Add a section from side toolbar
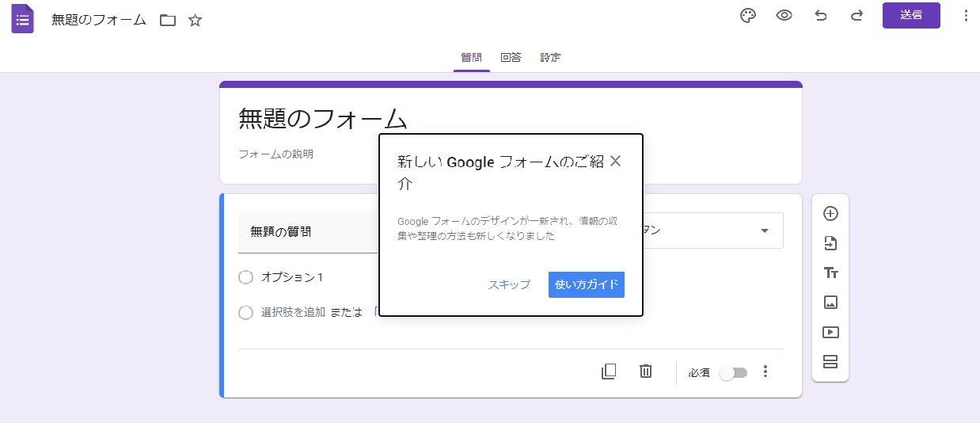 [830, 362]
